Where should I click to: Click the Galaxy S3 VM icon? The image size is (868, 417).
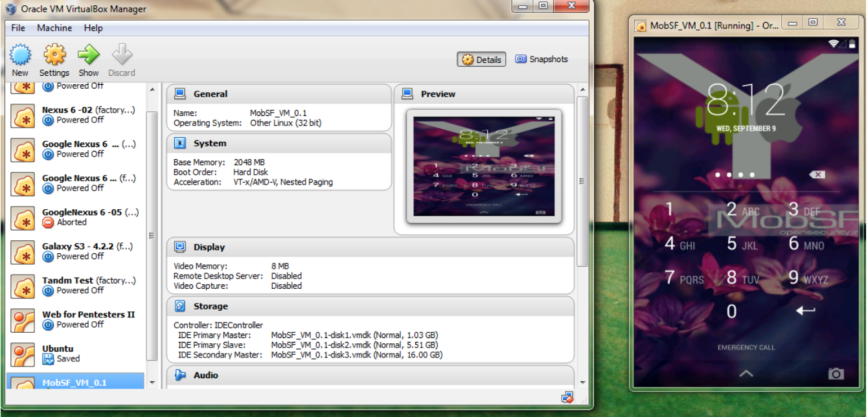pos(23,252)
